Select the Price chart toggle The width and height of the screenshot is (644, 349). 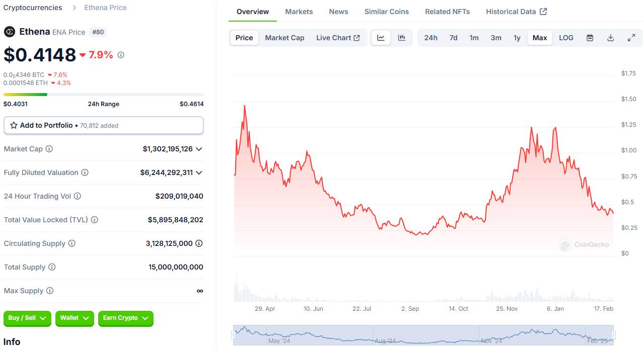[x=244, y=38]
